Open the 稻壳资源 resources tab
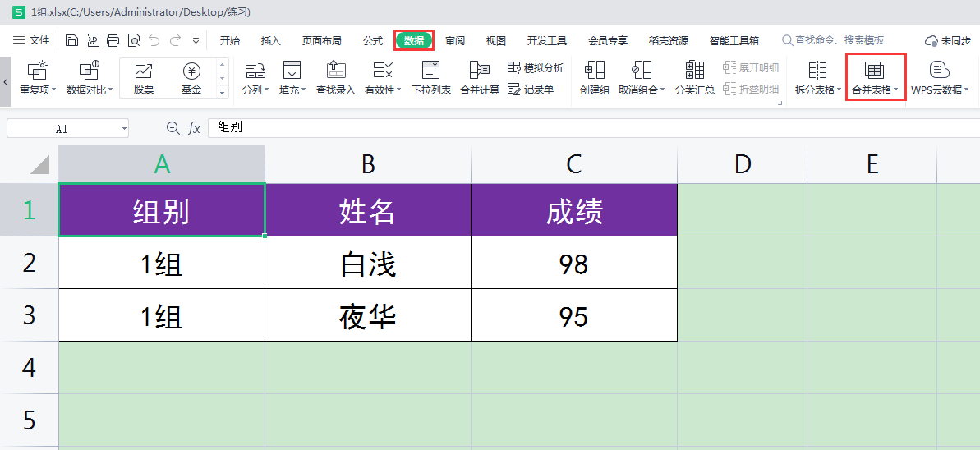 668,40
